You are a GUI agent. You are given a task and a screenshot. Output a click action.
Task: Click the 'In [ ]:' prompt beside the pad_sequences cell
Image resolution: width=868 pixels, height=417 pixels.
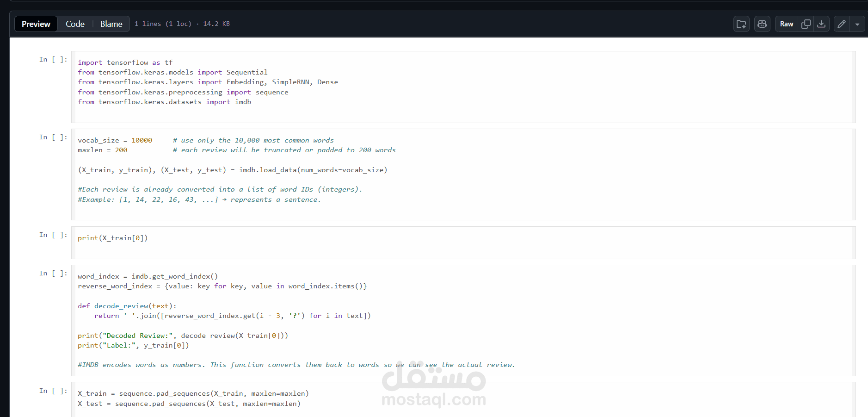coord(53,391)
